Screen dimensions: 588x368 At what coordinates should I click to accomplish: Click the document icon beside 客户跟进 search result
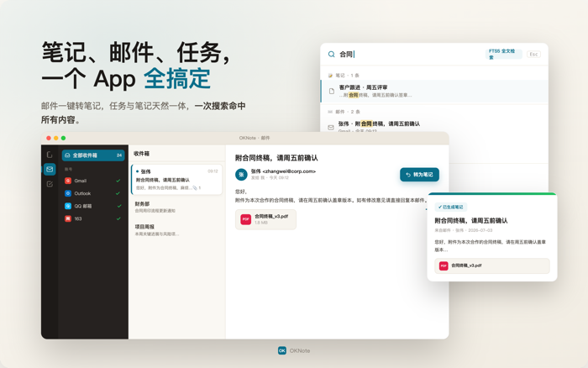pos(332,91)
